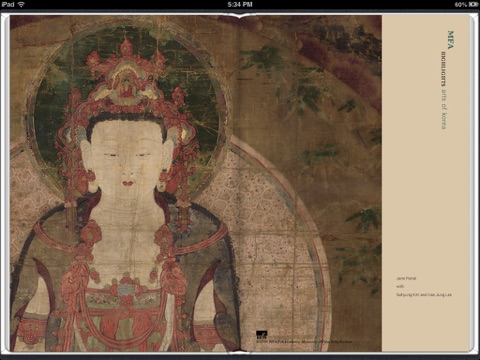Tap the 5:34 PM clock
This screenshot has width=480, height=360.
240,4
